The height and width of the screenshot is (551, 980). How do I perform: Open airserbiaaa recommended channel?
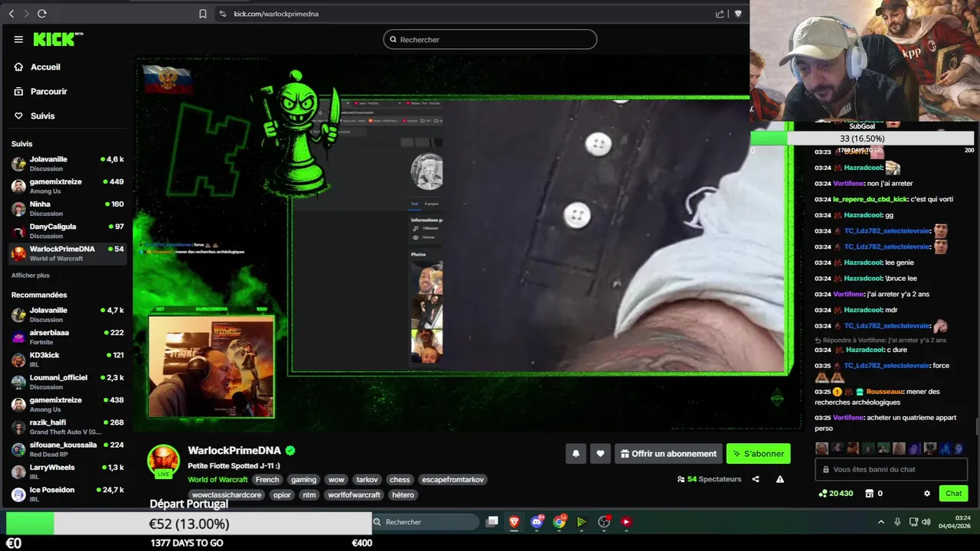tap(67, 337)
